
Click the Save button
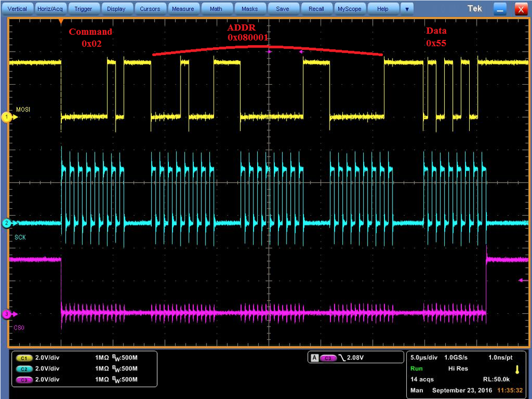click(283, 9)
